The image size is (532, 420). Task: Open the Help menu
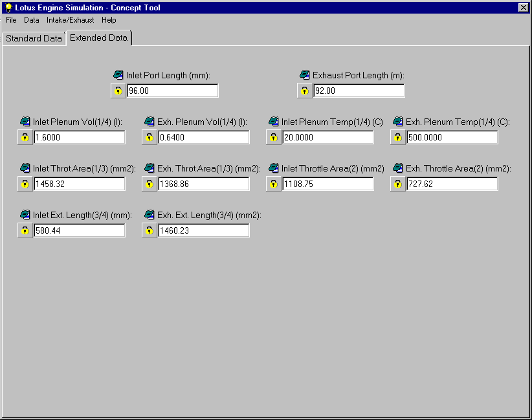(109, 20)
